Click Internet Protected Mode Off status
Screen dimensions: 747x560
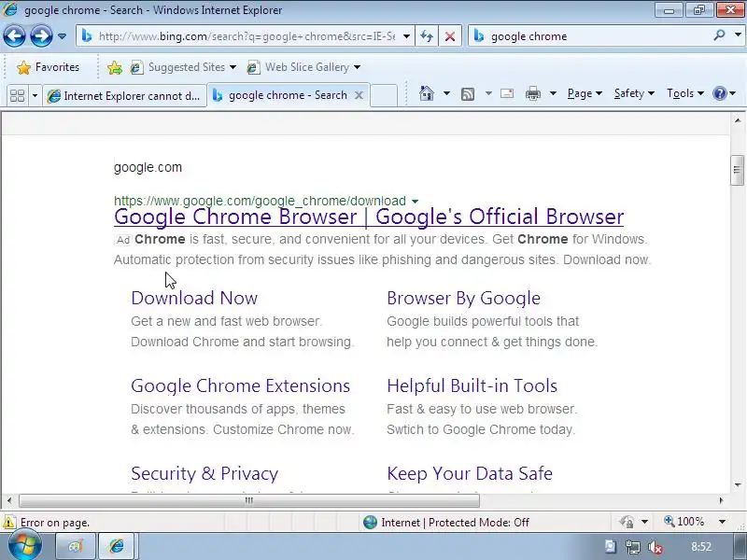pos(445,523)
